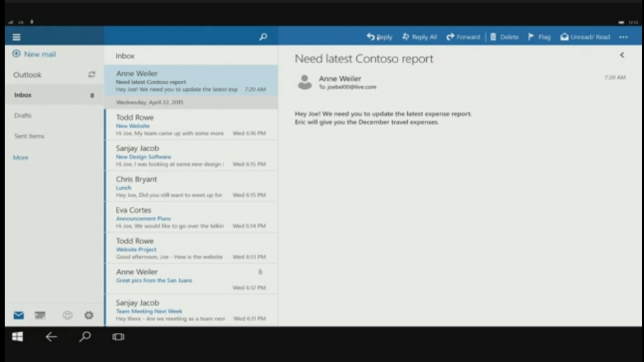Open Chris Bryant's Lunch email

pos(191,186)
